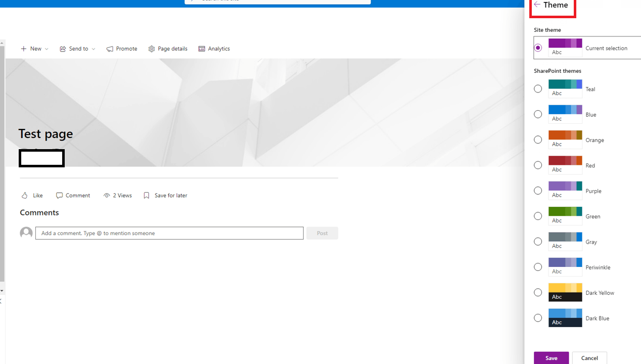The width and height of the screenshot is (641, 364).
Task: Click the 2 Views text
Action: (122, 195)
